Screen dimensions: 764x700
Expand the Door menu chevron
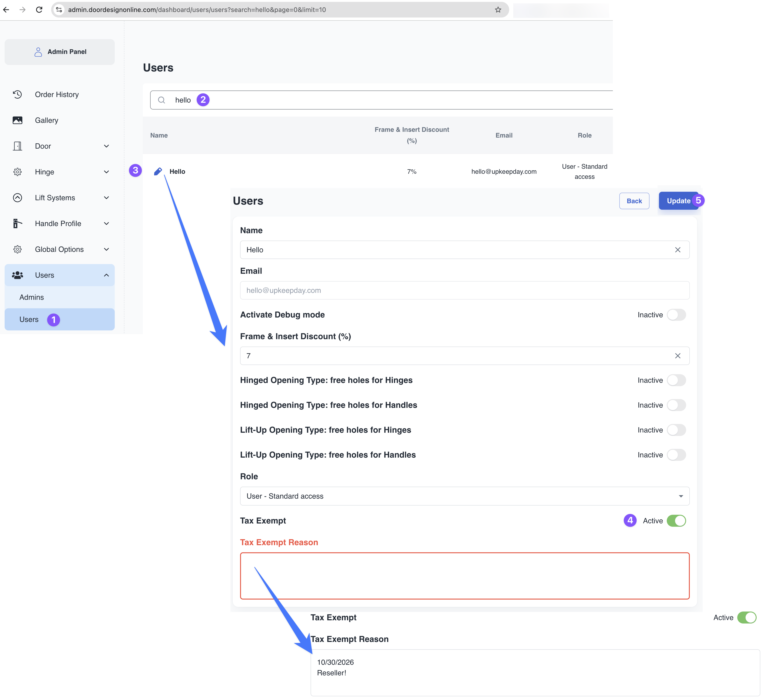(x=106, y=146)
